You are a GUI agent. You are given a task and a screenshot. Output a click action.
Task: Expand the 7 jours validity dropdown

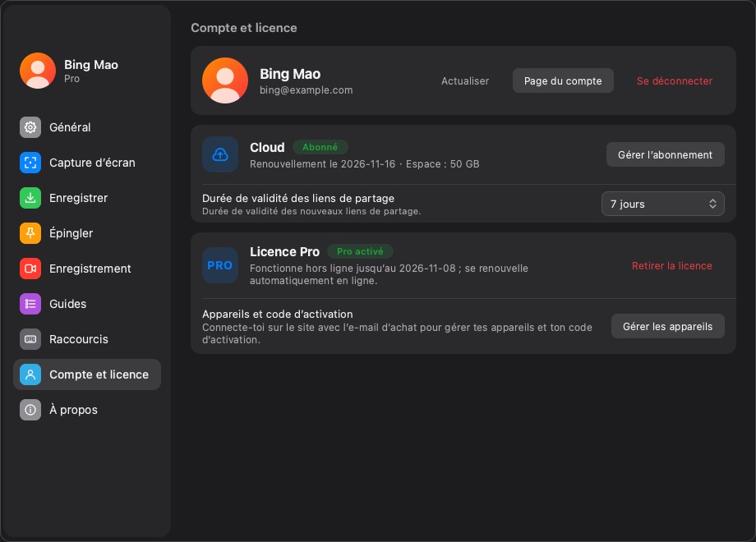[662, 204]
